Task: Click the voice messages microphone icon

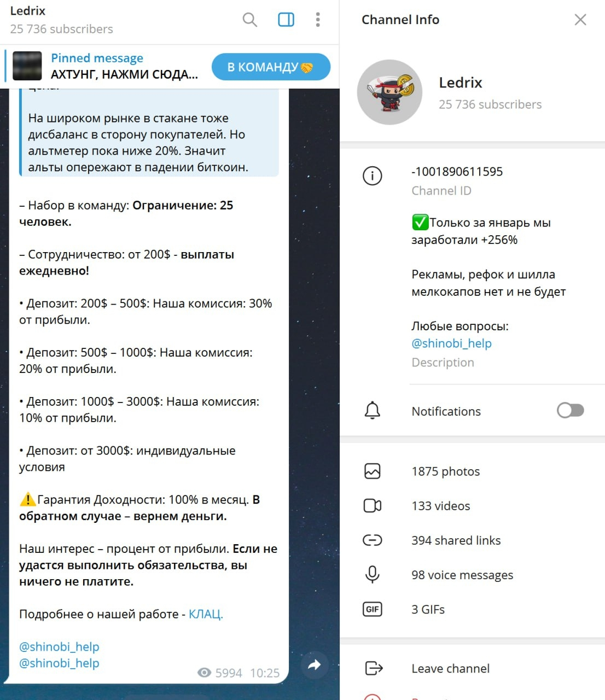Action: (373, 574)
